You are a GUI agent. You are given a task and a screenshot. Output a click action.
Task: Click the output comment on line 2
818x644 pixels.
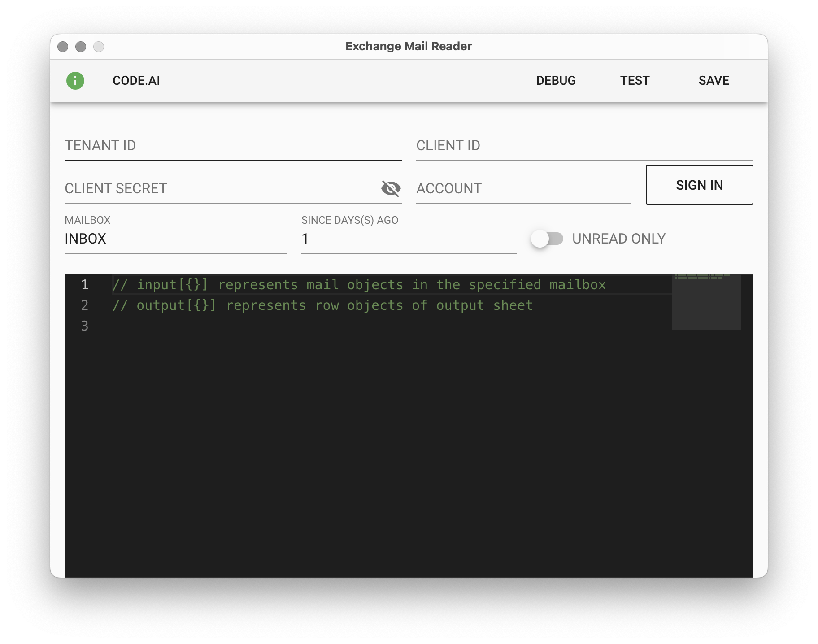tap(322, 305)
